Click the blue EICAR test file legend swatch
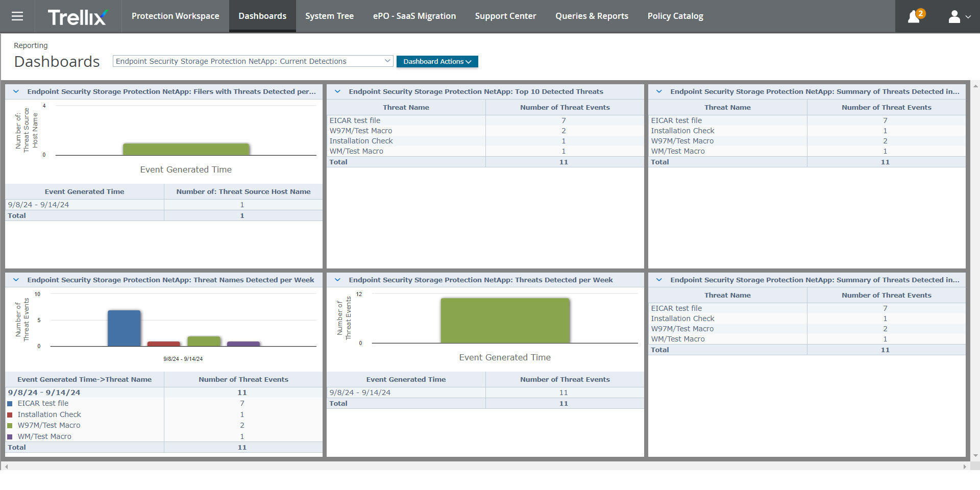This screenshot has width=980, height=490. coord(10,404)
